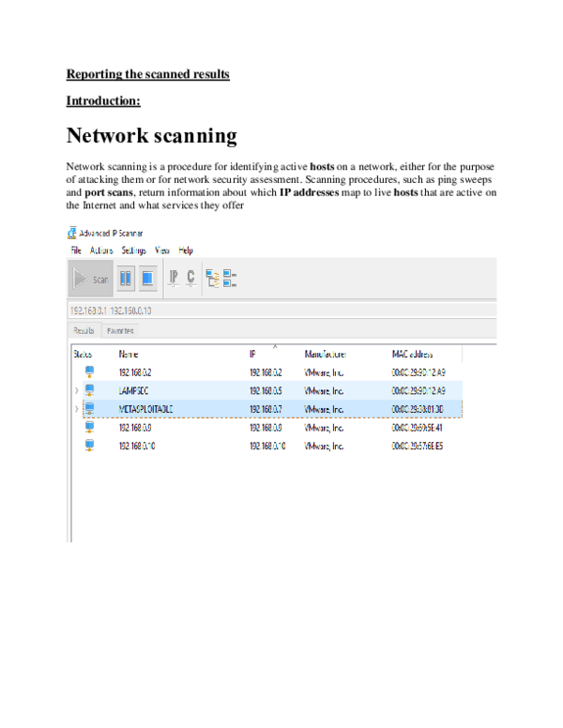The width and height of the screenshot is (563, 728).
Task: Click the stop scan icon
Action: [148, 279]
